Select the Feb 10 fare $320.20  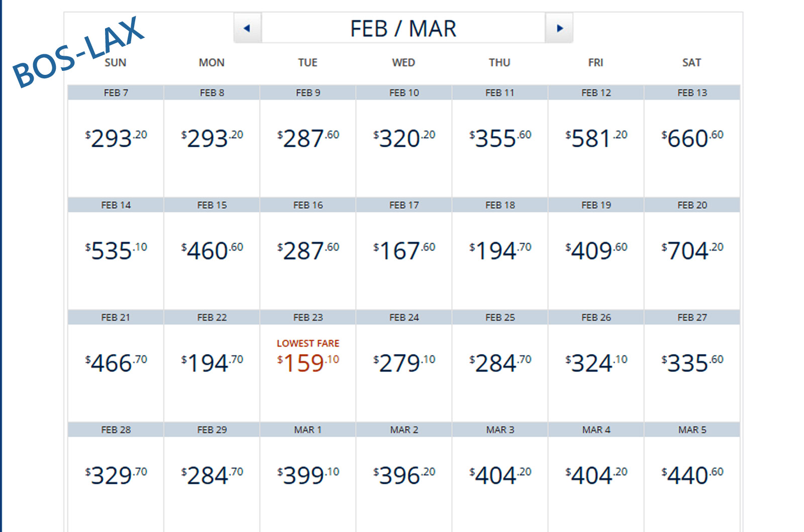tap(404, 138)
